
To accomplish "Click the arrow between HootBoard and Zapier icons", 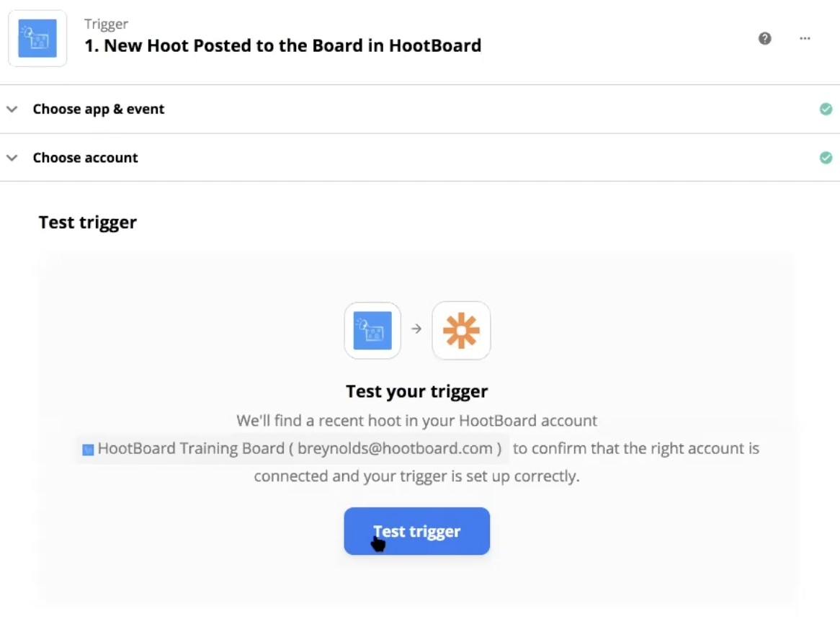I will (x=416, y=329).
